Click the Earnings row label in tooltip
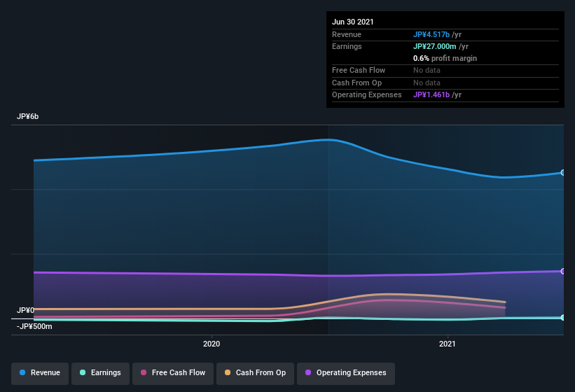575x392 pixels. [347, 46]
